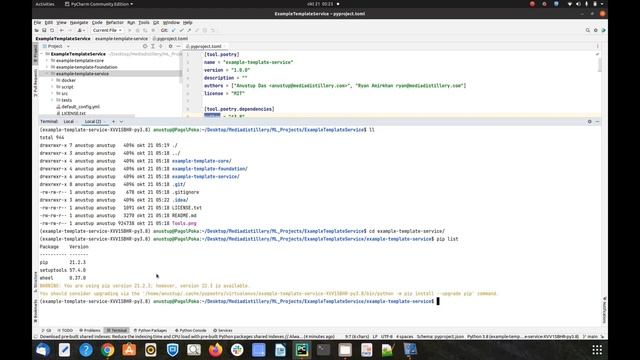The height and width of the screenshot is (360, 640).
Task: Expand the example-template-foundation folder
Action: point(47,67)
